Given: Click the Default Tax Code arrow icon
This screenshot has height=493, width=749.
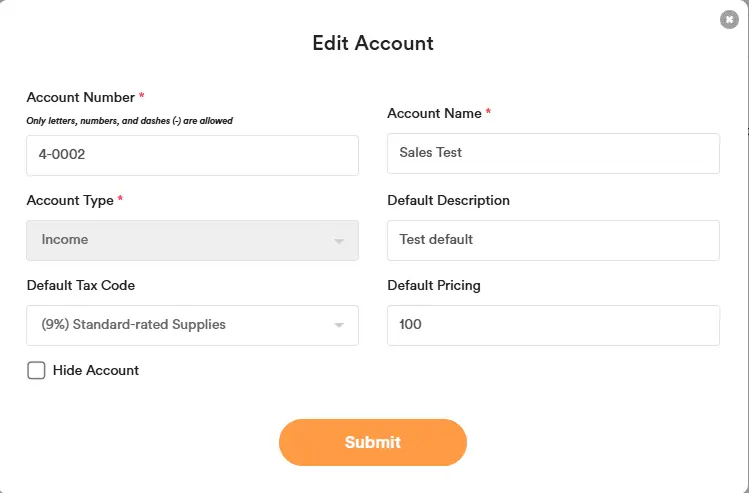Looking at the screenshot, I should [x=339, y=326].
